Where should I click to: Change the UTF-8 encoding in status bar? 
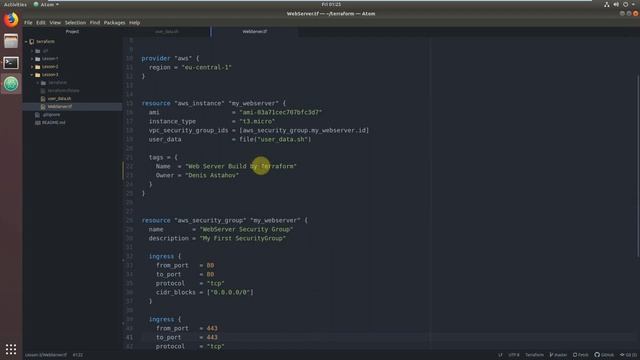[x=514, y=355]
